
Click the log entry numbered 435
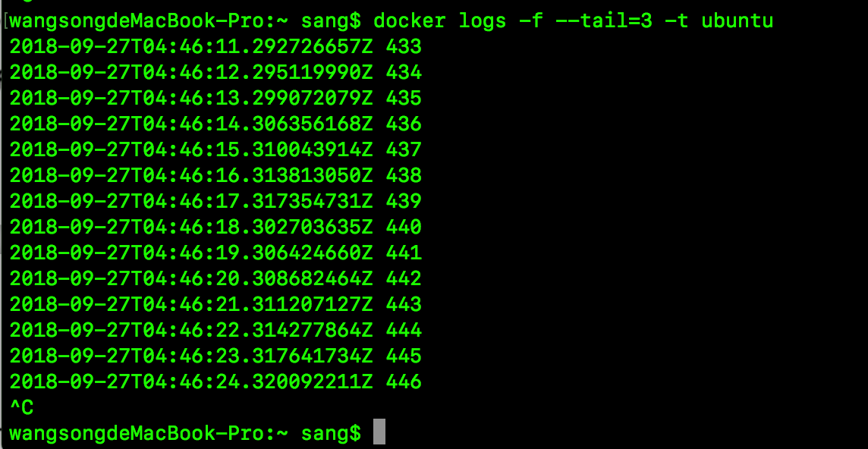point(404,99)
